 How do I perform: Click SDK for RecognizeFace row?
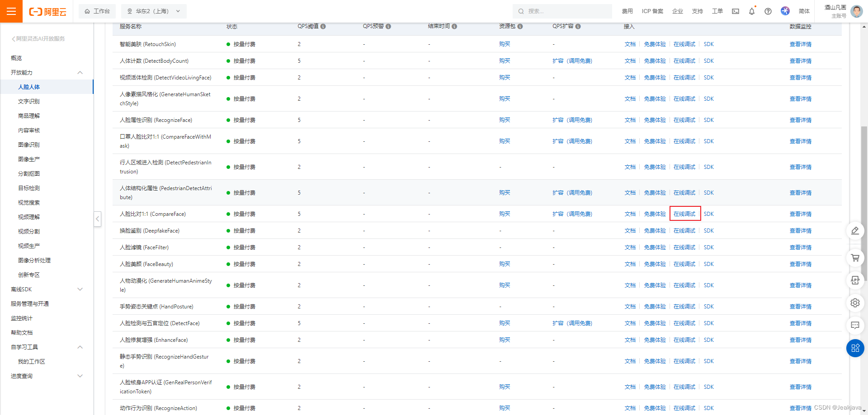point(709,120)
